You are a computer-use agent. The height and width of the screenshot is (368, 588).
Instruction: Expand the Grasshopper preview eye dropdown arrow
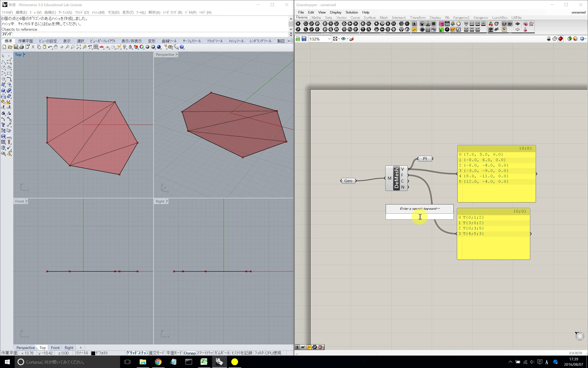click(x=347, y=39)
